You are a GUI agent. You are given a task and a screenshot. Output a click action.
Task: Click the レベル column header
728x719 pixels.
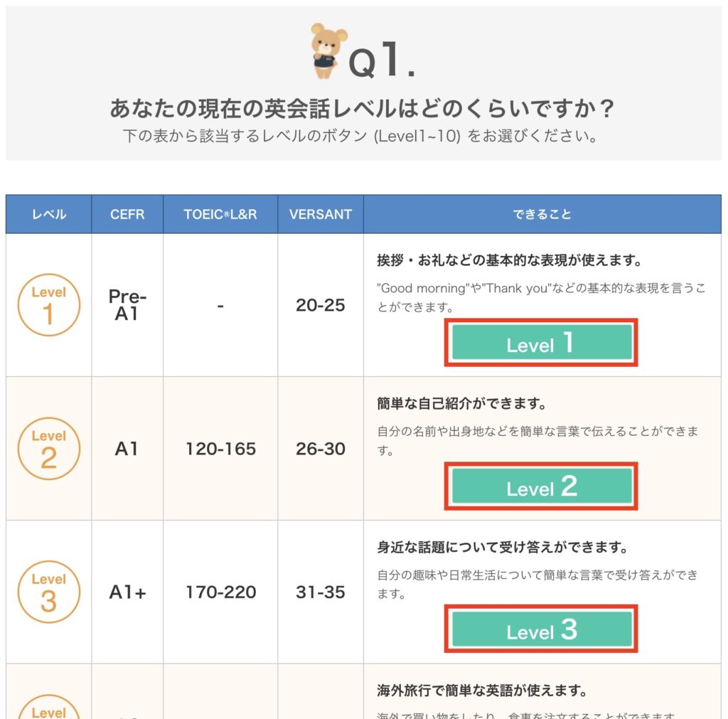click(48, 214)
